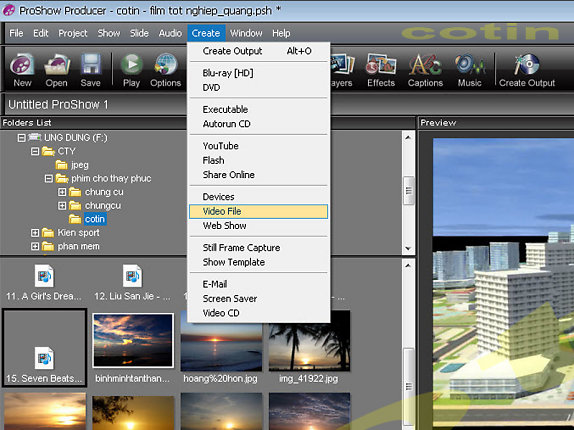Viewport: 574px width, 430px height.
Task: Expand the chung cu folder
Action: [62, 192]
